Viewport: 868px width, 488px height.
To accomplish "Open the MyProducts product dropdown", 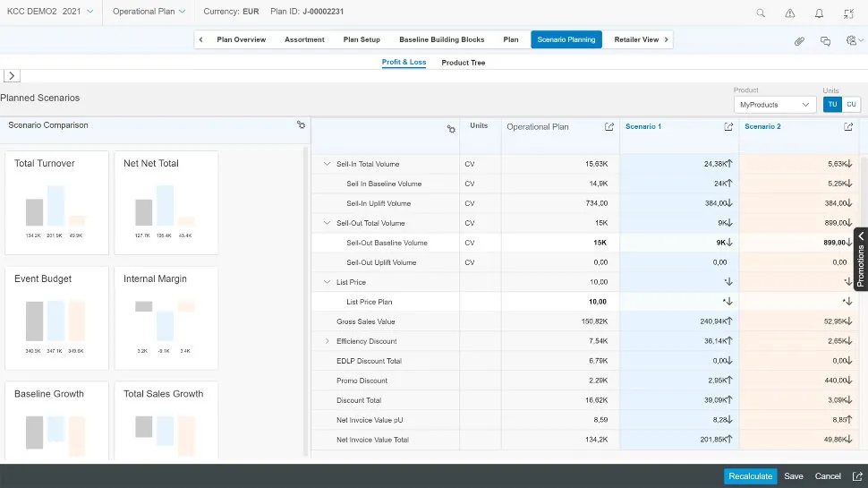I will point(774,105).
